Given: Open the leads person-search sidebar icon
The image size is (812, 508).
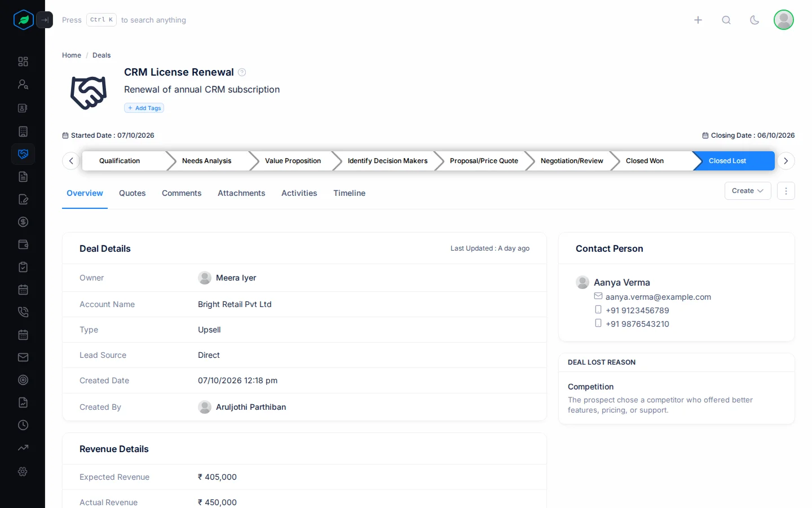Looking at the screenshot, I should [23, 85].
